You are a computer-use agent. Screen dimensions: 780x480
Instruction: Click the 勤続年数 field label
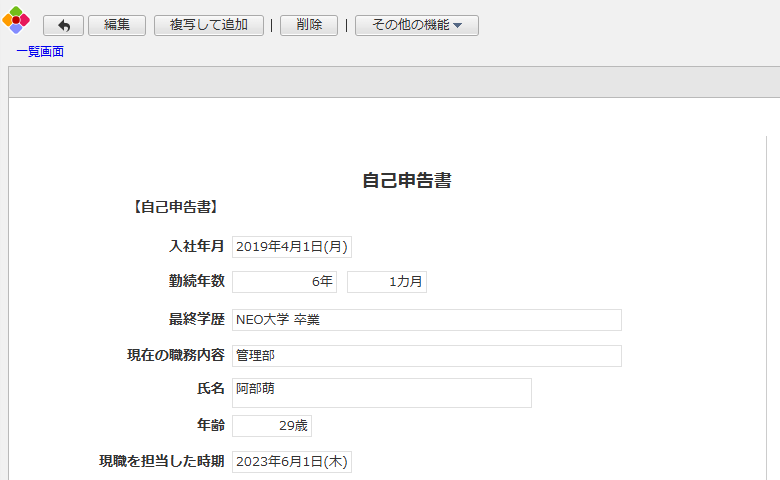coord(196,282)
